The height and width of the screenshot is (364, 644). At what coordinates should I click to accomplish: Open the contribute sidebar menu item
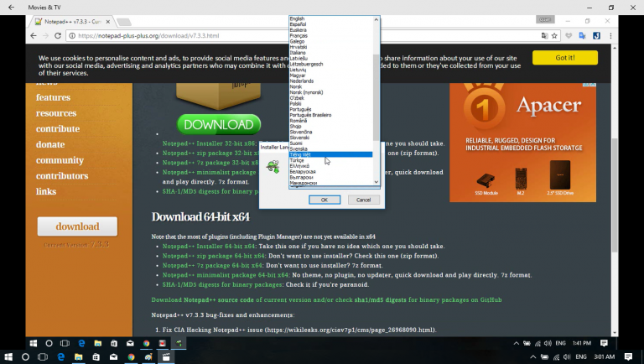pos(58,128)
